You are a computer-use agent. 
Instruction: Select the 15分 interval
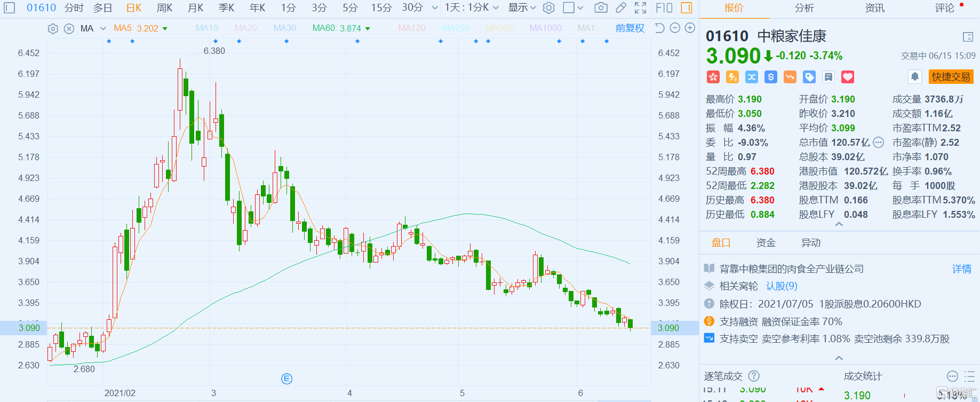(x=381, y=7)
